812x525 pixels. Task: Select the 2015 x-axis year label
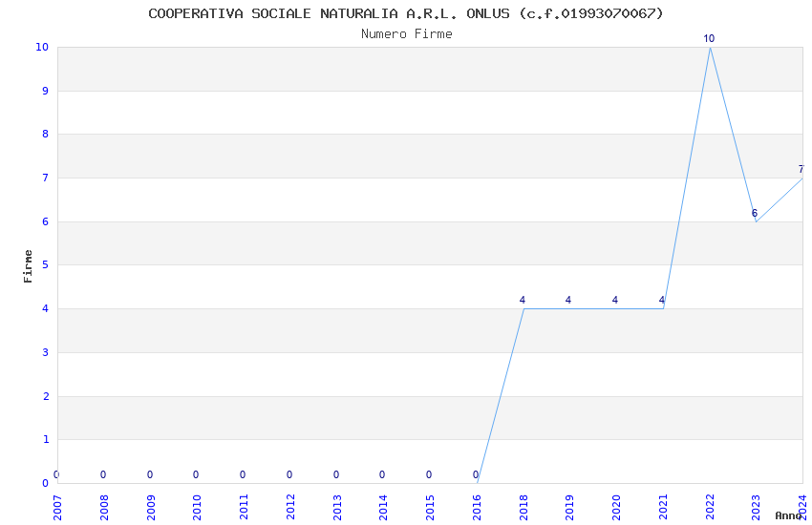point(430,507)
